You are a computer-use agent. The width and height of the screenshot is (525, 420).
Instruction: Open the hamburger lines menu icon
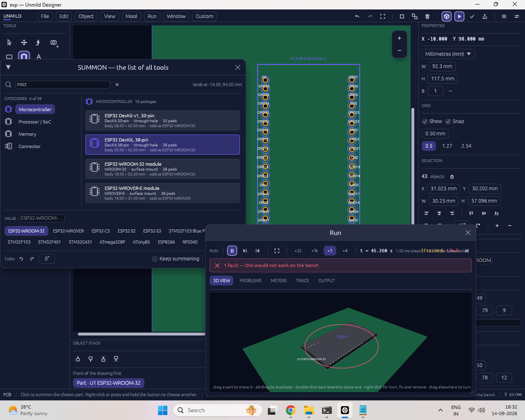pos(504,16)
